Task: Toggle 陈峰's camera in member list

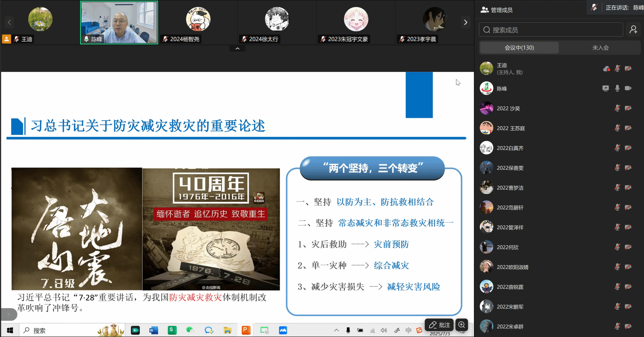Action: [x=628, y=88]
